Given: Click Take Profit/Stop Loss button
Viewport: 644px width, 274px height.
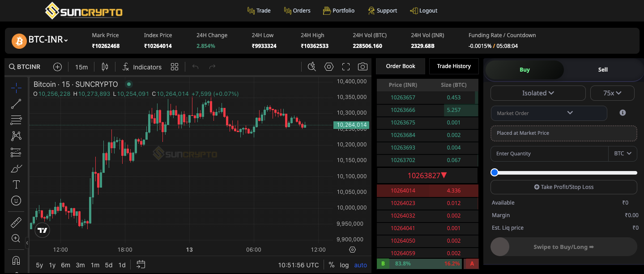Looking at the screenshot, I should [x=563, y=187].
